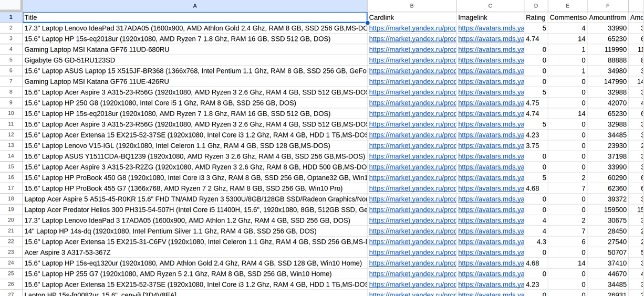Viewport: 644px width, 296px height.
Task: Select column C header
Action: click(490, 6)
